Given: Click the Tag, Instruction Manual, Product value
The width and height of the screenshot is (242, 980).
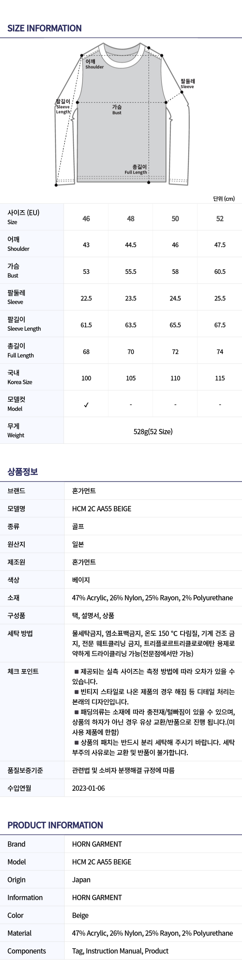Looking at the screenshot, I should 120,951.
